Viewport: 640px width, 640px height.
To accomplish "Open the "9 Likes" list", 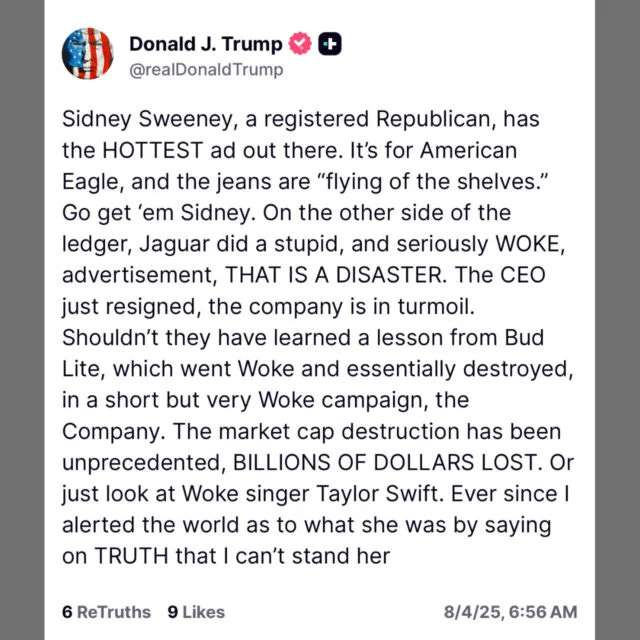I will click(x=196, y=611).
